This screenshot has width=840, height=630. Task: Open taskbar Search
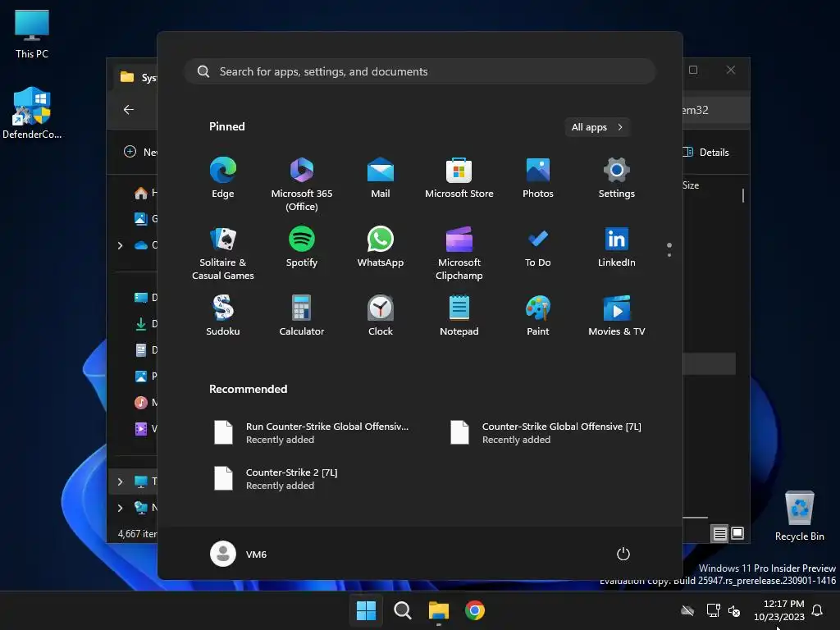click(x=402, y=610)
